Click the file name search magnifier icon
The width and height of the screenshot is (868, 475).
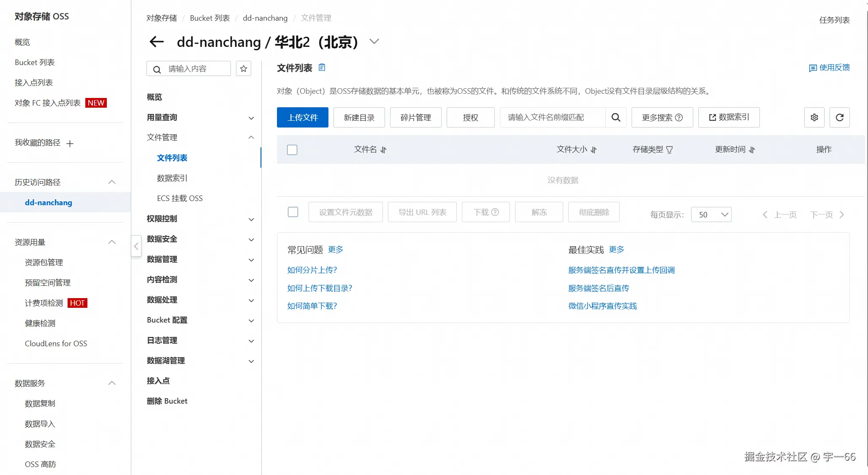tap(616, 117)
